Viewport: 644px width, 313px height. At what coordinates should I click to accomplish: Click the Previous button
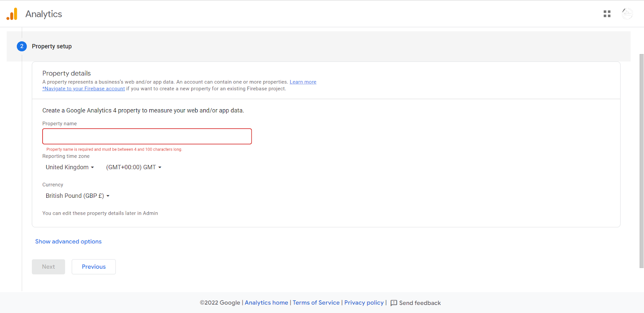[94, 267]
